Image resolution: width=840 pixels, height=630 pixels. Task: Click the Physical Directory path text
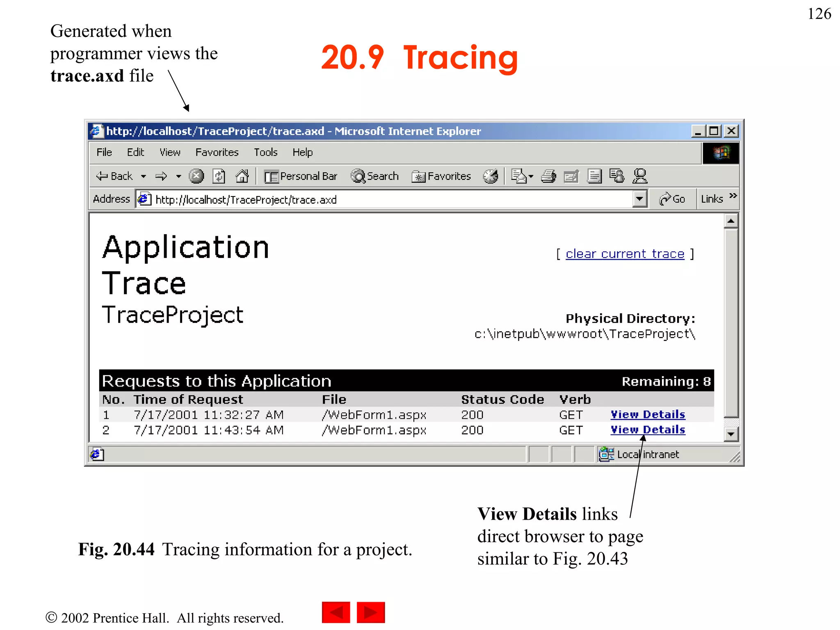click(x=585, y=334)
